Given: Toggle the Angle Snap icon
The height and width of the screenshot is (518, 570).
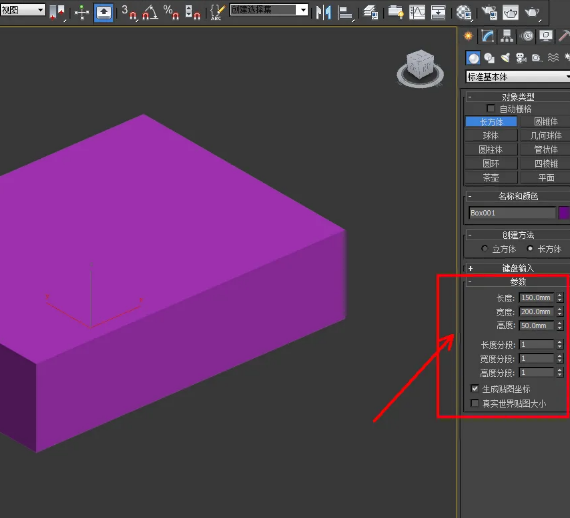Looking at the screenshot, I should [x=150, y=12].
